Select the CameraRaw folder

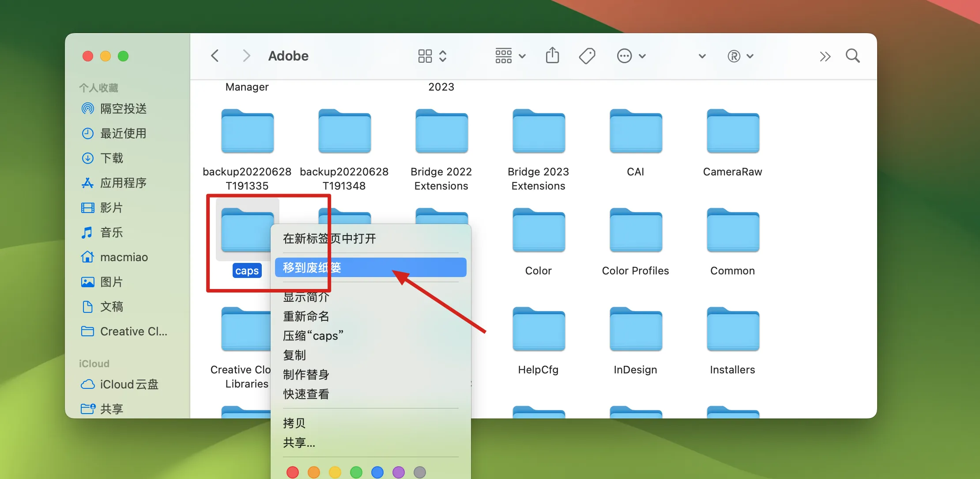click(733, 131)
